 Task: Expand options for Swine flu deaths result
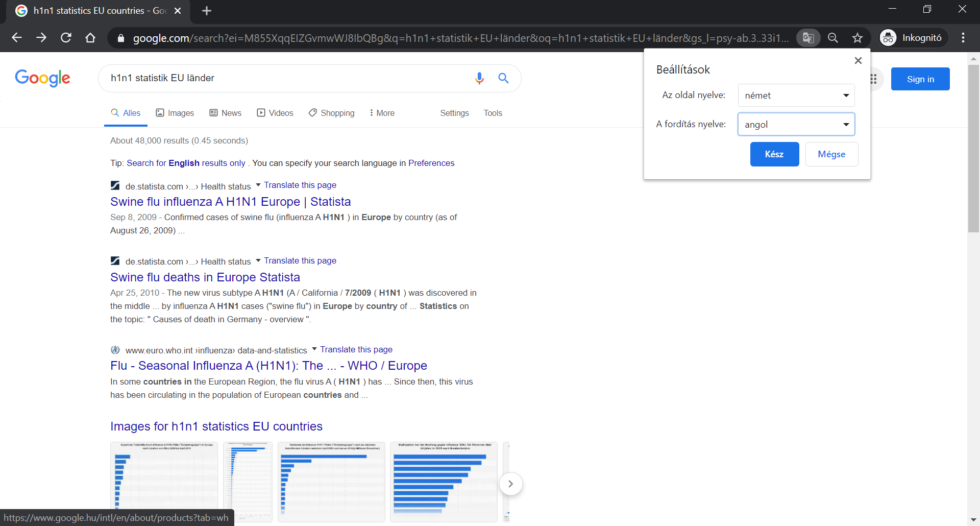(x=258, y=260)
